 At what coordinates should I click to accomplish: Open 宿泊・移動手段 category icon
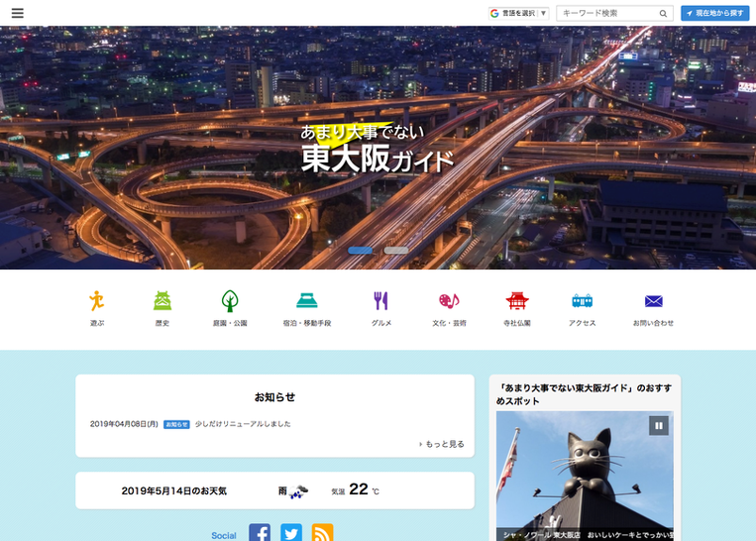(306, 300)
